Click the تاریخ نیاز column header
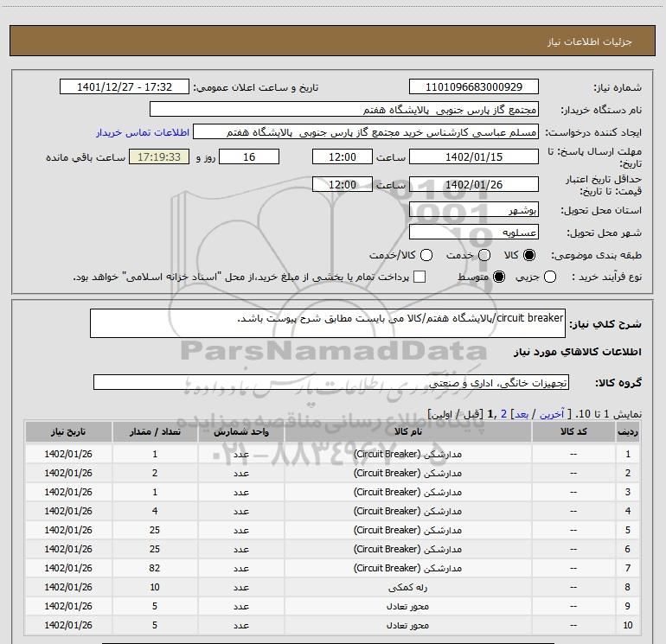The height and width of the screenshot is (644, 666). tap(68, 431)
